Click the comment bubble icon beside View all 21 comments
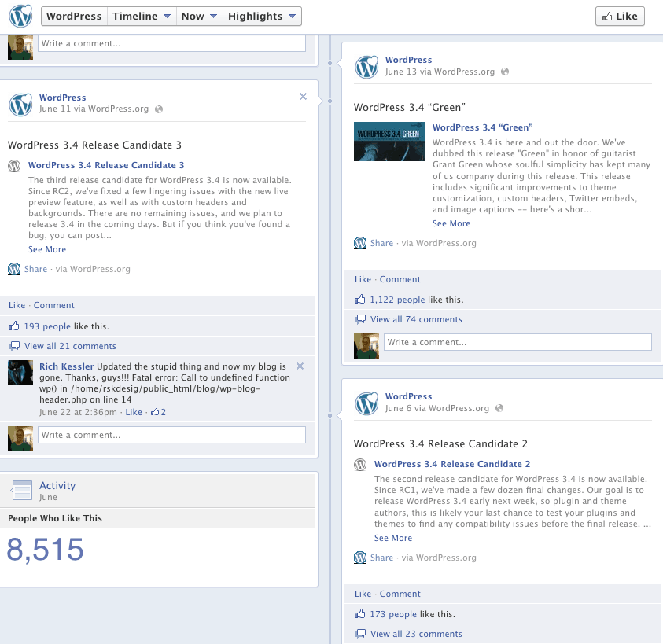 pos(14,346)
